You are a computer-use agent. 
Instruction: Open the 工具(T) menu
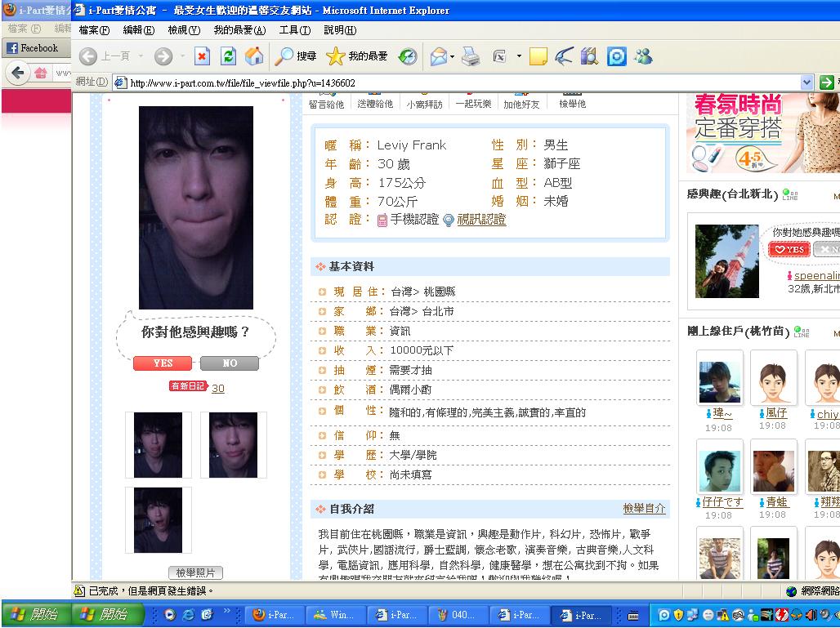[x=294, y=30]
